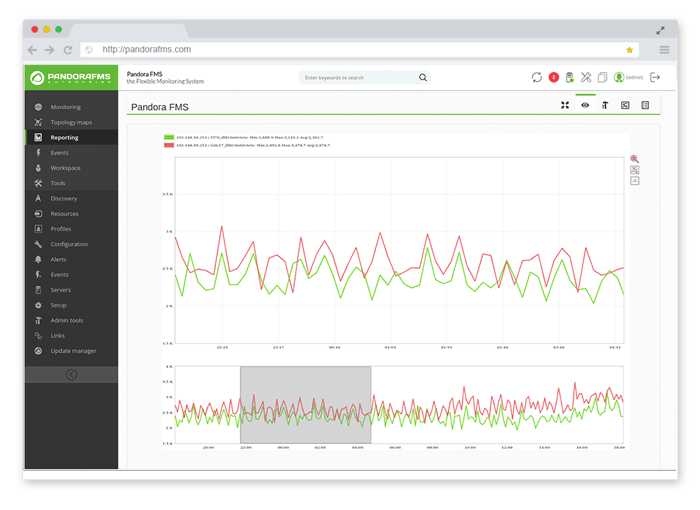Click the red-marked chart icon
The width and height of the screenshot is (700, 510).
pos(634,170)
